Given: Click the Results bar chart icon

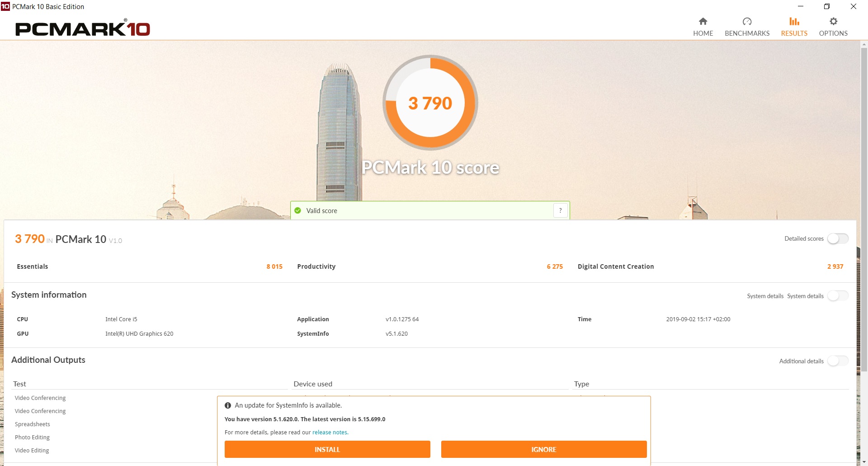Looking at the screenshot, I should pos(794,21).
